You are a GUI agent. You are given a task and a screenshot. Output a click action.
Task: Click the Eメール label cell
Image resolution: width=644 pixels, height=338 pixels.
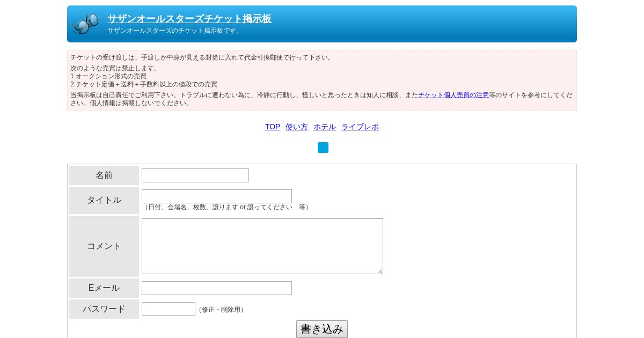(104, 288)
